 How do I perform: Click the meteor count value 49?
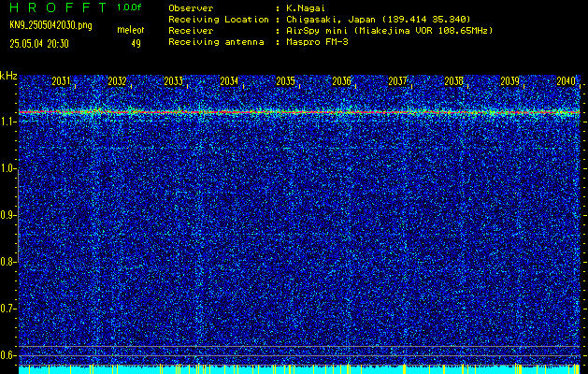coord(136,44)
